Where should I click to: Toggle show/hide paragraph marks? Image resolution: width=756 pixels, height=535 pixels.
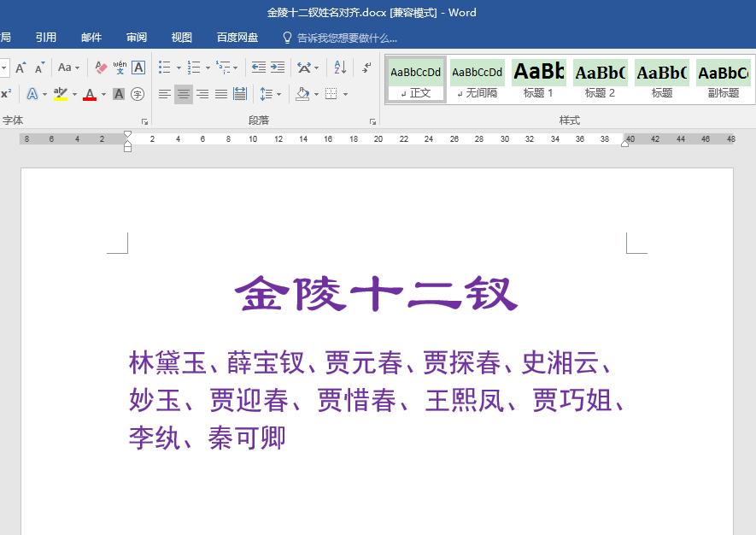366,67
